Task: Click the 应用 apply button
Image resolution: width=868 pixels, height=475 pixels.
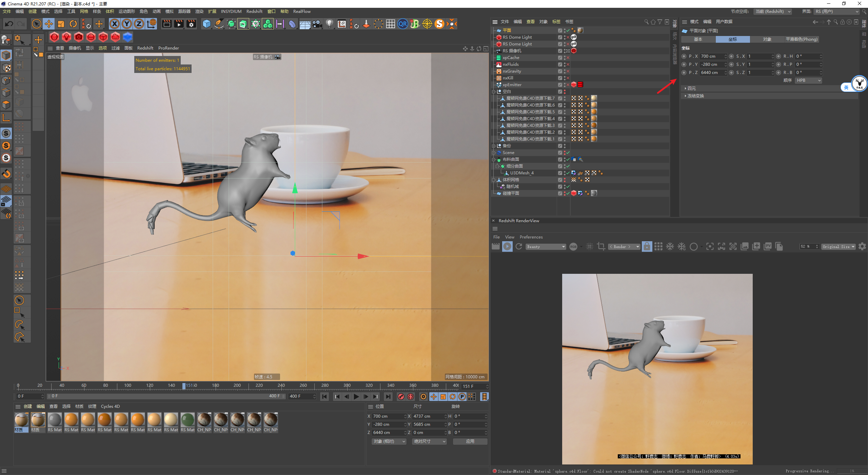Action: (x=470, y=441)
